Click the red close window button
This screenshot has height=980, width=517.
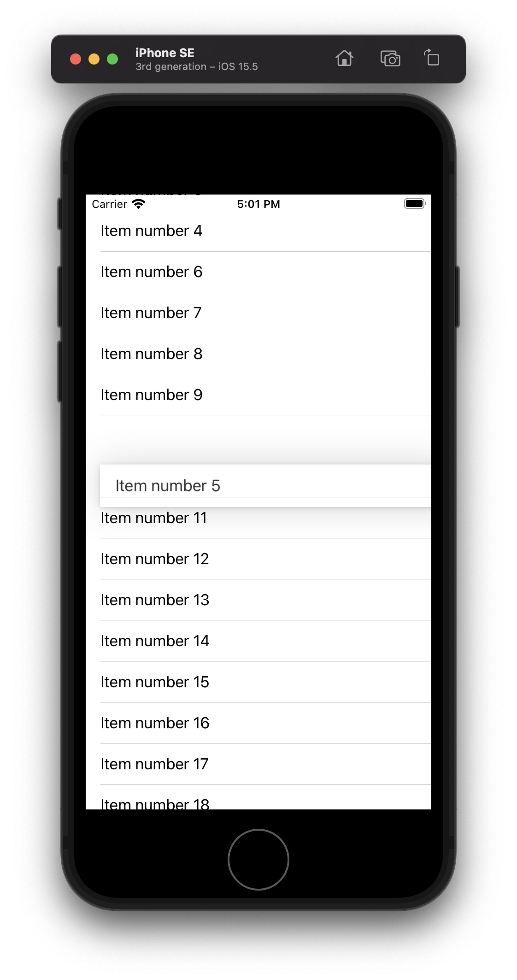tap(76, 59)
